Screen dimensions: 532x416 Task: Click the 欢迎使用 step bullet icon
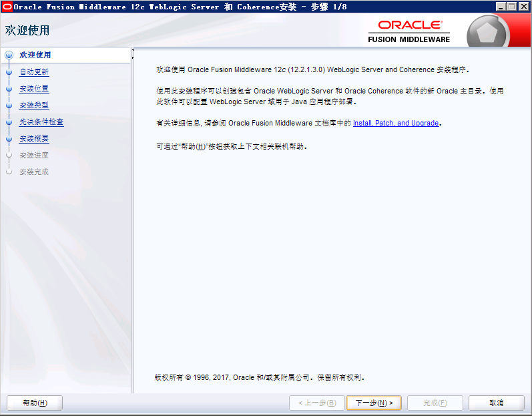(x=9, y=55)
